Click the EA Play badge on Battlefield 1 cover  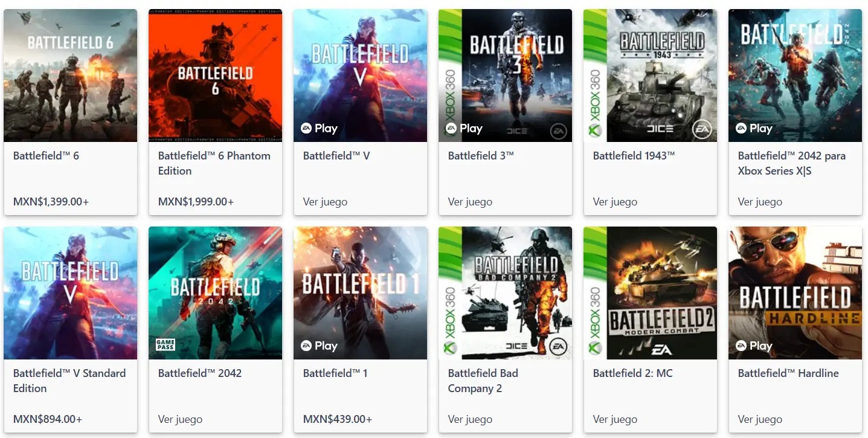tap(319, 346)
